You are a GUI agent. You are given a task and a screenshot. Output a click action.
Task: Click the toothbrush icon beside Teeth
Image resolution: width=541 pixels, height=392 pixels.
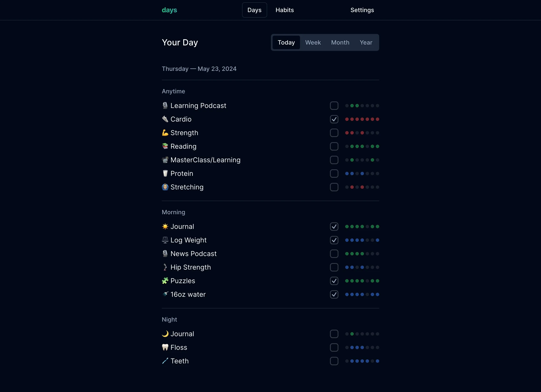click(165, 361)
